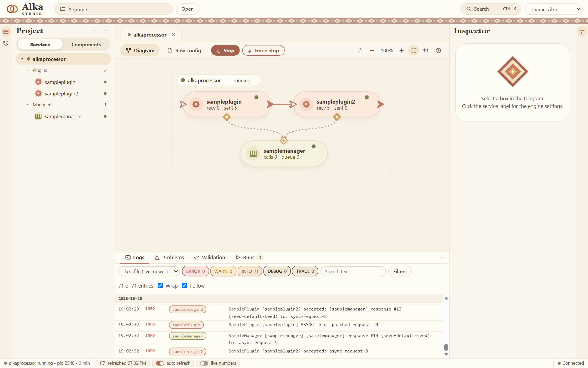The width and height of the screenshot is (588, 368).
Task: Open the Problems tab
Action: click(x=169, y=257)
